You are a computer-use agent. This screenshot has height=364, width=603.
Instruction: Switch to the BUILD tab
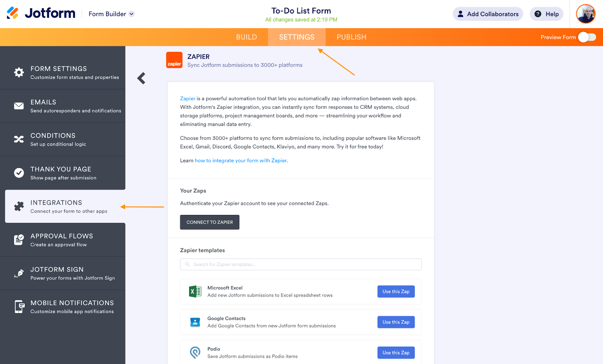click(x=246, y=37)
